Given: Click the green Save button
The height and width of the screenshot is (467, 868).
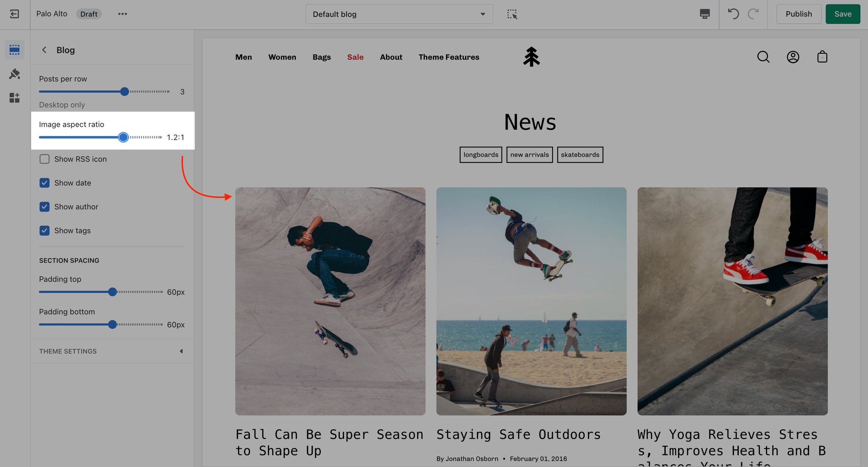Looking at the screenshot, I should click(842, 14).
